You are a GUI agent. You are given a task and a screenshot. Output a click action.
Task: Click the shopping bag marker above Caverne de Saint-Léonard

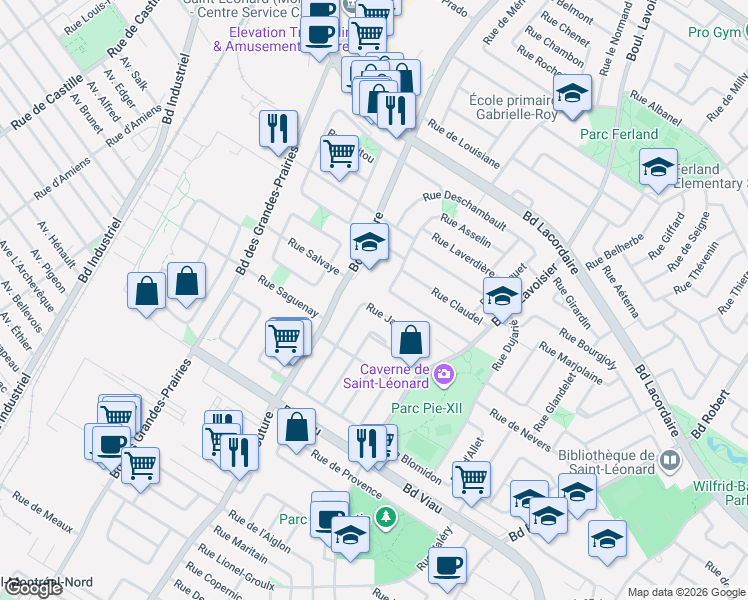410,341
